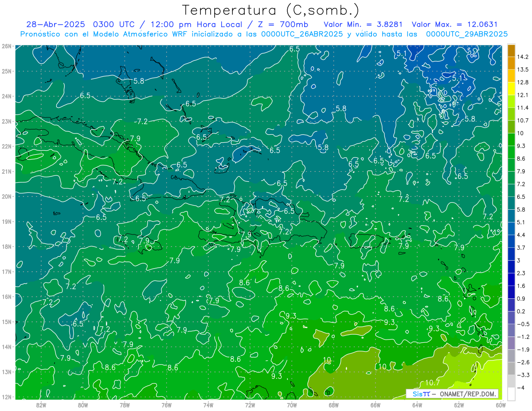This screenshot has width=532, height=411.
Task: Click color scale value "-3.3"
Action: pos(523,375)
